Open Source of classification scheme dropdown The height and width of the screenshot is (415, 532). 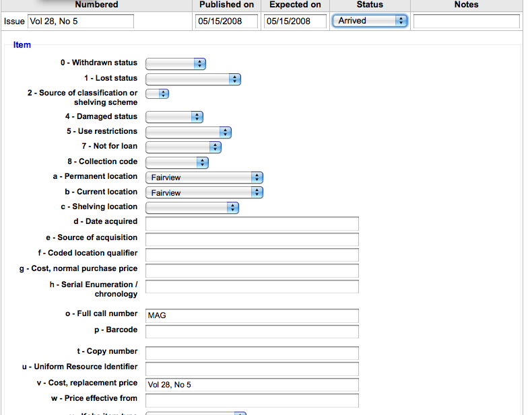(x=157, y=94)
